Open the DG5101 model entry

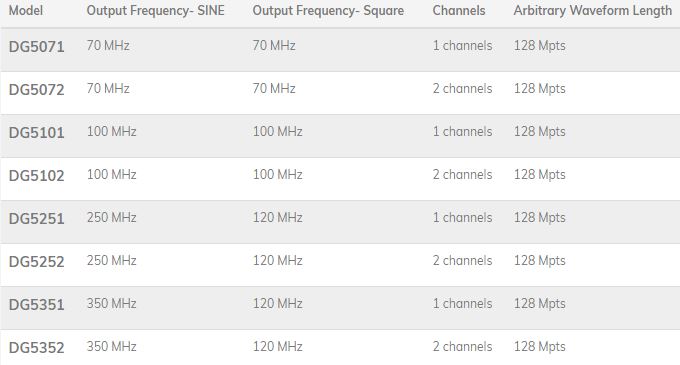coord(36,133)
